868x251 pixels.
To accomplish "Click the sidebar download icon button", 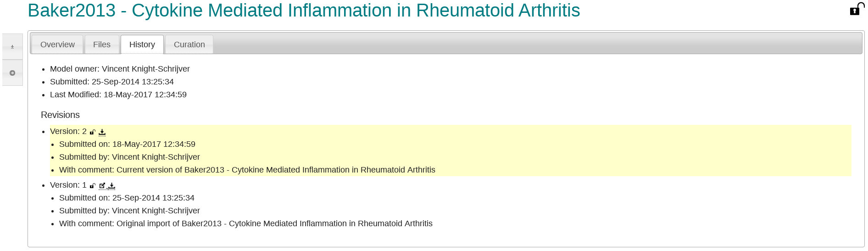I will pos(12,47).
